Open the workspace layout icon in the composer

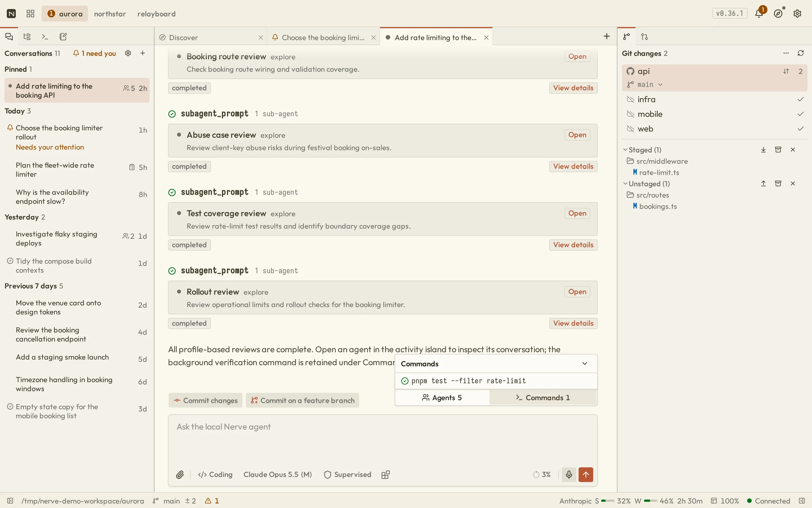point(385,474)
